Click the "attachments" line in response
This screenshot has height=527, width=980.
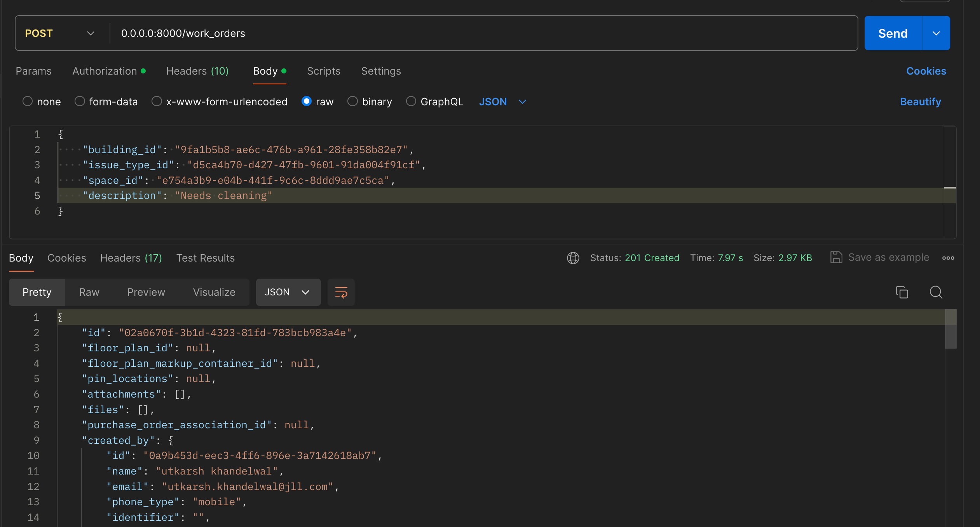136,394
